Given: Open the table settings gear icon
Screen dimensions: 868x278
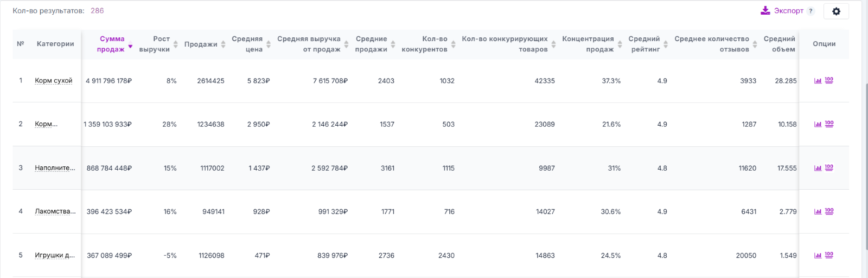Looking at the screenshot, I should pyautogui.click(x=836, y=11).
